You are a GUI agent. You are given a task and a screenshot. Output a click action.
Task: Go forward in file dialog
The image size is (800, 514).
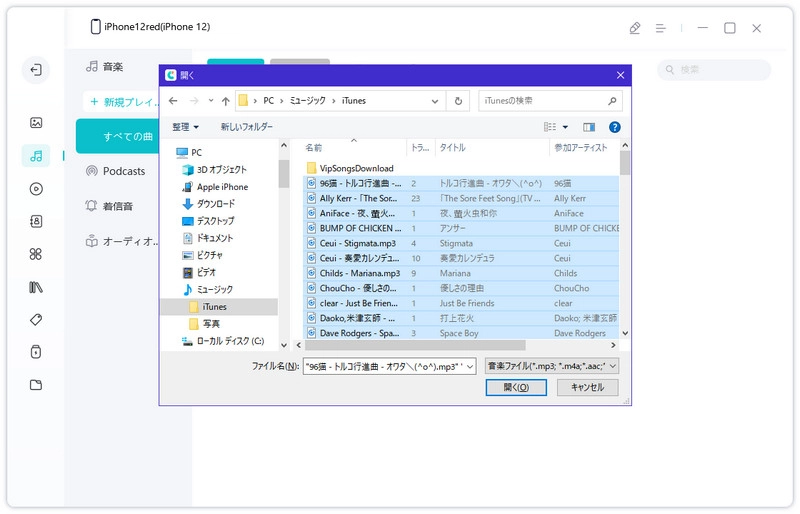click(194, 101)
